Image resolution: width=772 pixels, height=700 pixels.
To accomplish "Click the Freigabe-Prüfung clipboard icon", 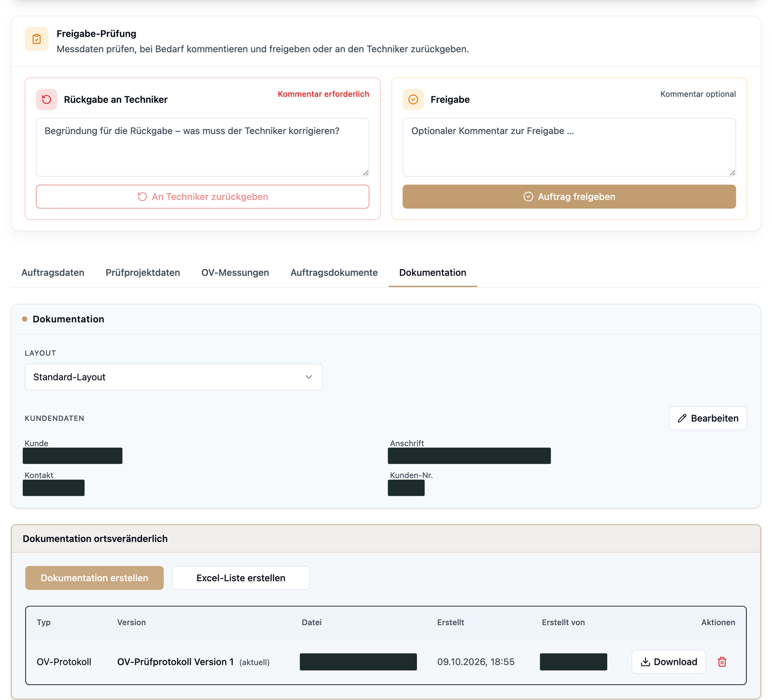I will coord(37,39).
